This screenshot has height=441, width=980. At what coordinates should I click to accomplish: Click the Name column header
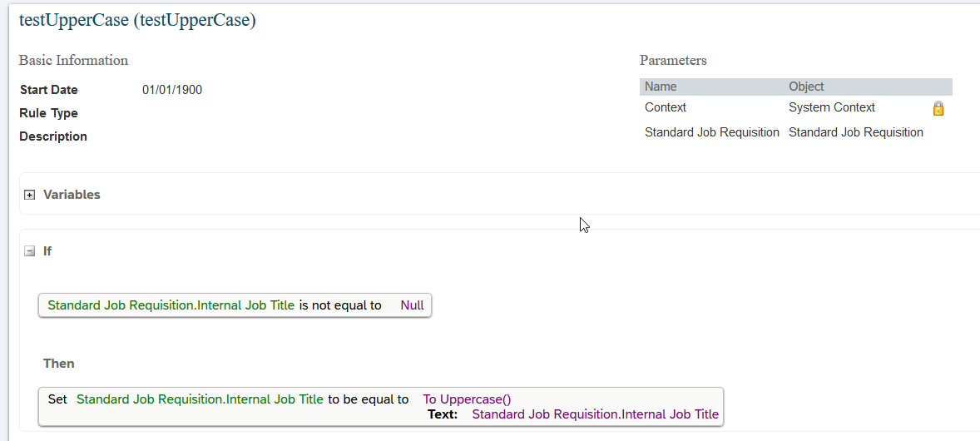(x=661, y=87)
